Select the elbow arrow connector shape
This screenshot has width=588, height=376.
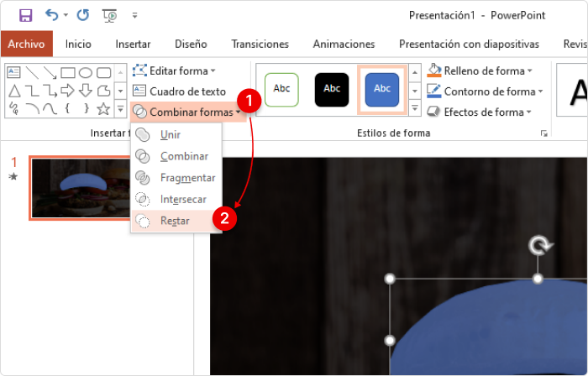coord(50,91)
